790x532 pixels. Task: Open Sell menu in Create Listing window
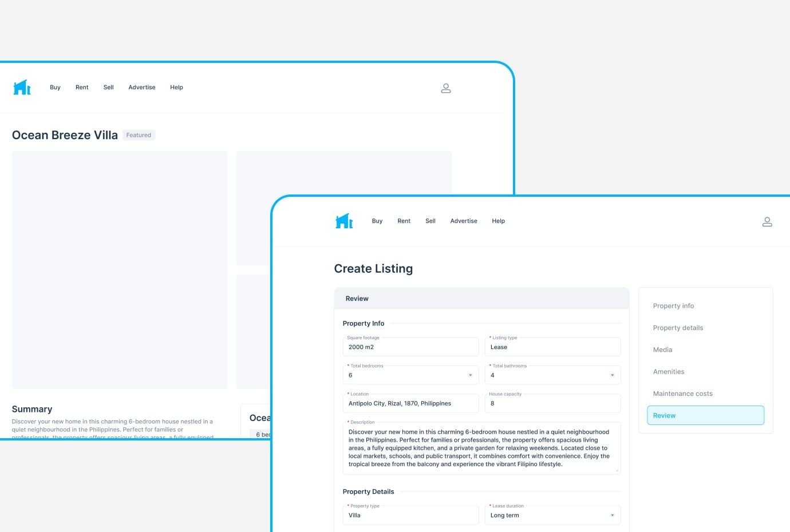point(430,221)
